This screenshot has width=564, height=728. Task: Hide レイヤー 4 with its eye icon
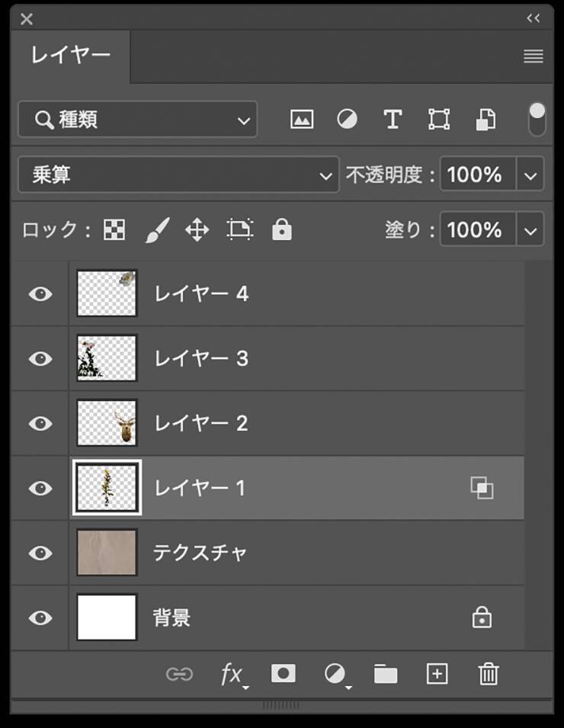(40, 293)
